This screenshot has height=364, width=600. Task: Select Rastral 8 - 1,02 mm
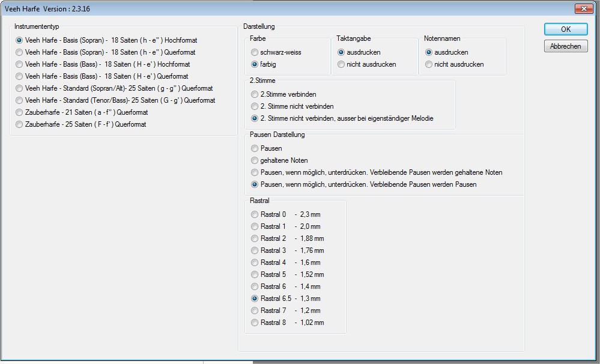255,323
